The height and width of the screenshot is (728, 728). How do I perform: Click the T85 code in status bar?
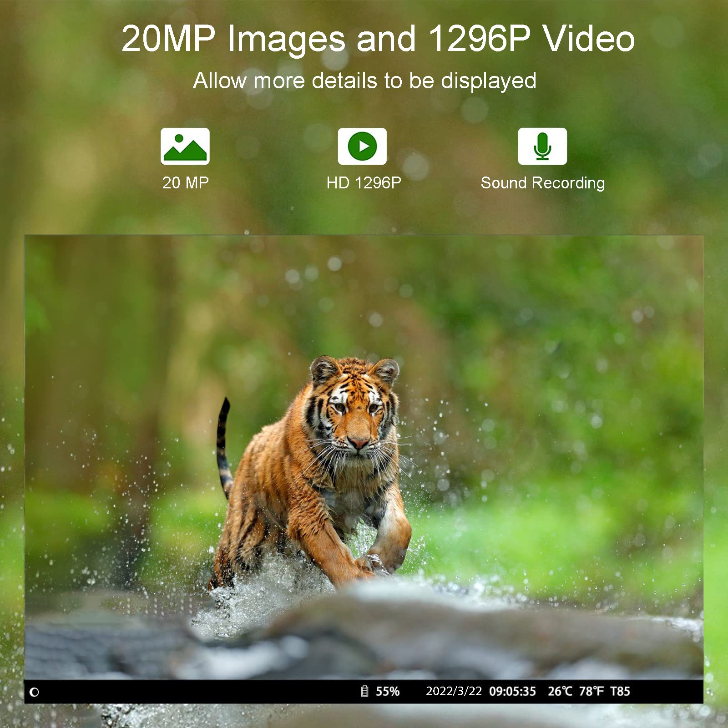pyautogui.click(x=620, y=691)
